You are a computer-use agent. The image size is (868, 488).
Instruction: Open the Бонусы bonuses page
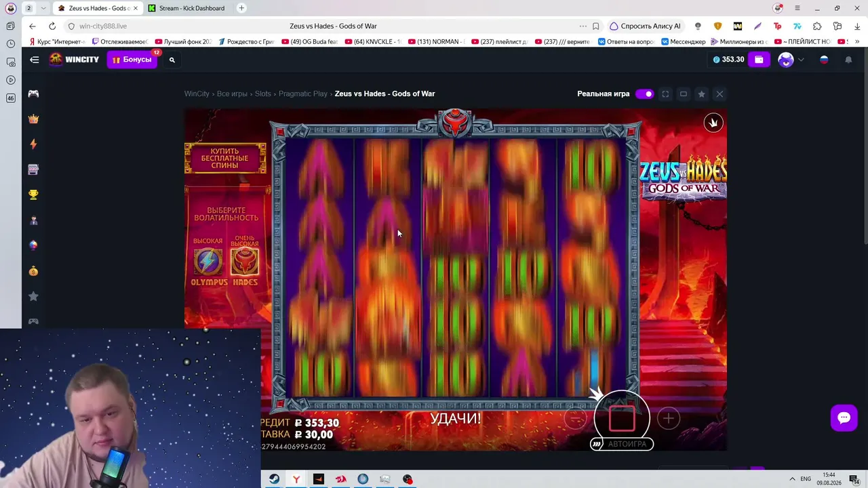pyautogui.click(x=132, y=60)
